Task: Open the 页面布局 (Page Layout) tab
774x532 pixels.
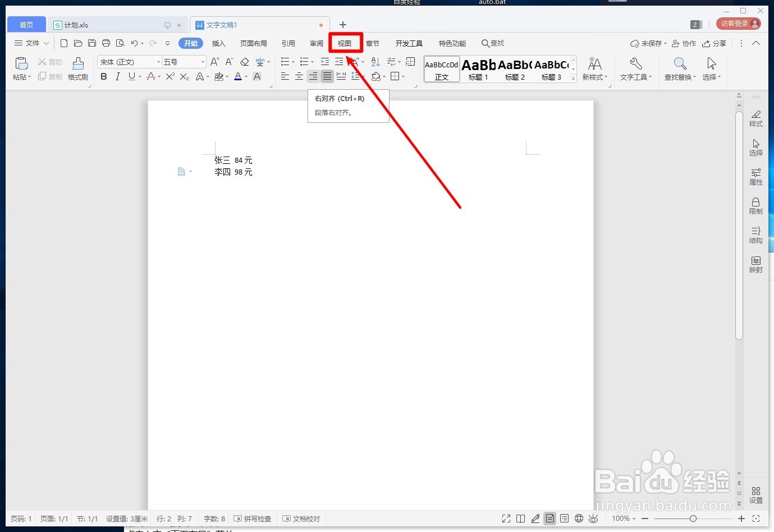Action: (x=254, y=43)
